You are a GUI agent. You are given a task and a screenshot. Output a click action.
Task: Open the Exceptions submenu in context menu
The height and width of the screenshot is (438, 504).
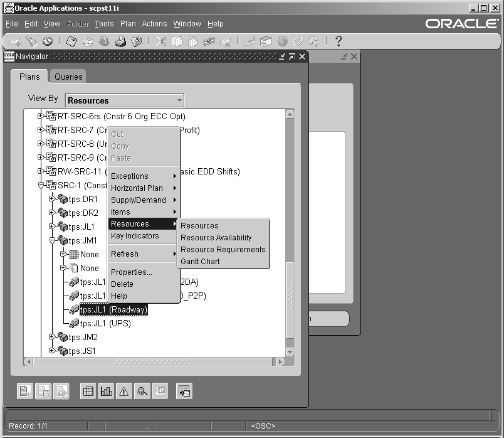(144, 176)
